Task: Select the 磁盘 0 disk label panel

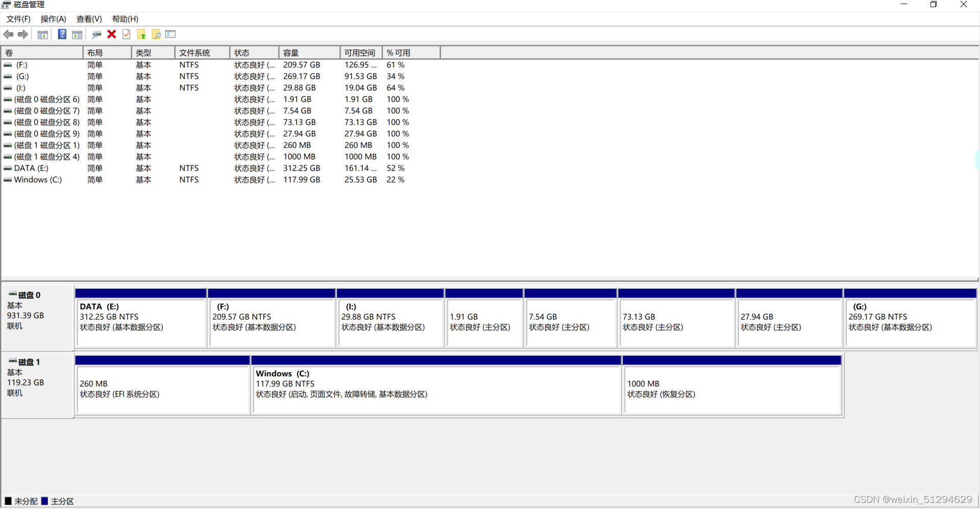Action: (38, 317)
